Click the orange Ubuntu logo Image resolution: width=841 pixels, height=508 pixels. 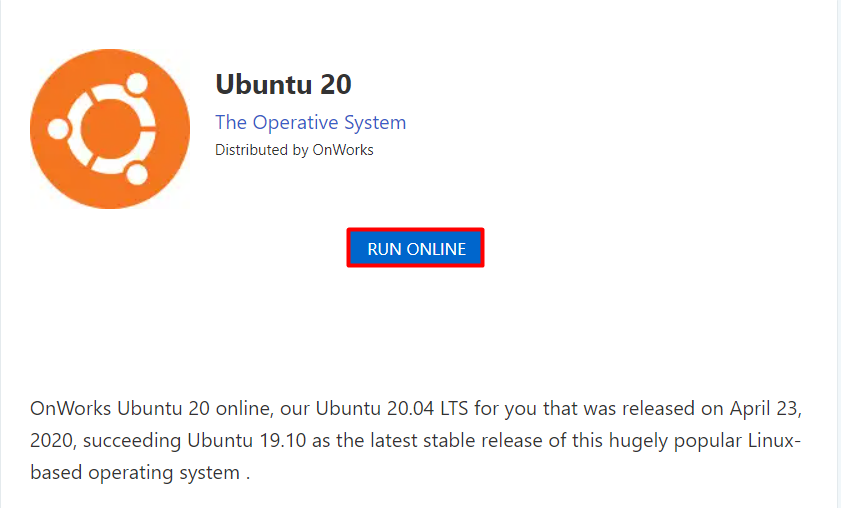(x=110, y=129)
